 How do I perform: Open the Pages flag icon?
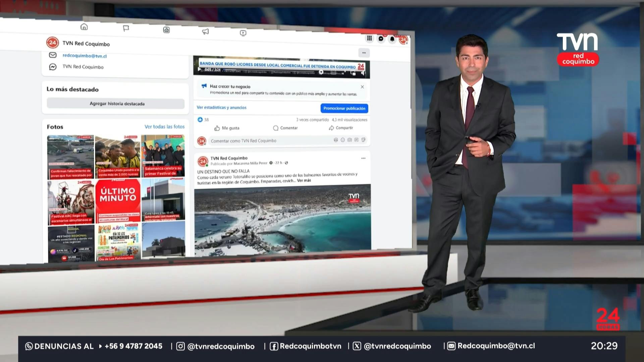click(126, 28)
